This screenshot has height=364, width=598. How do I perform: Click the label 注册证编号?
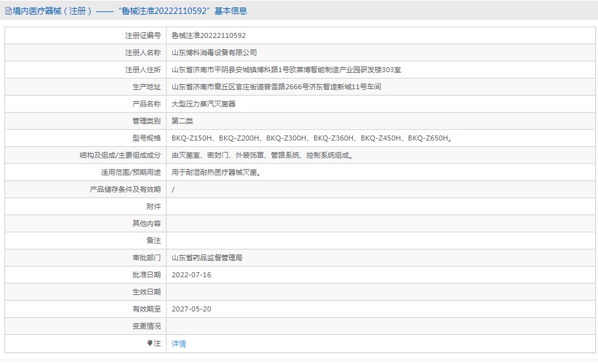tap(143, 35)
